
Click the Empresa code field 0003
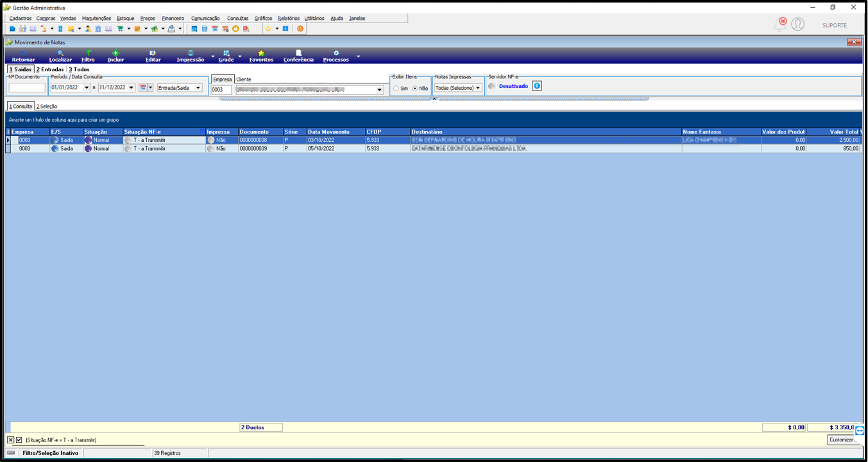click(221, 90)
